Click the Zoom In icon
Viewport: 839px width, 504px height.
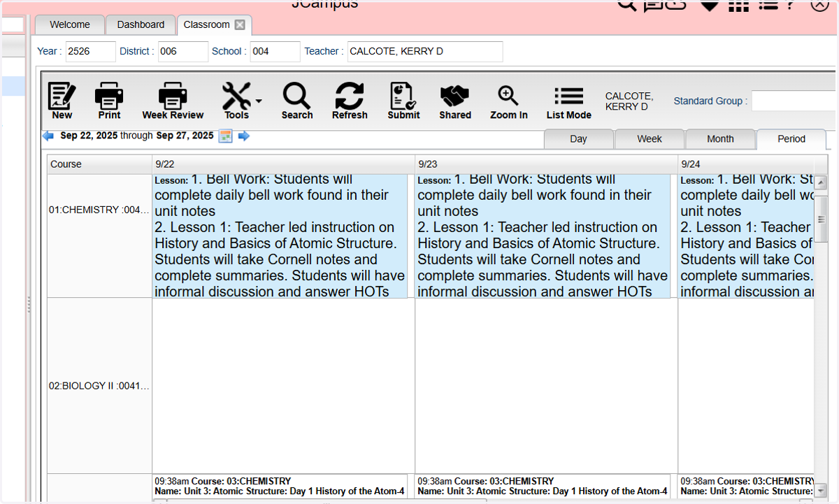tap(508, 101)
